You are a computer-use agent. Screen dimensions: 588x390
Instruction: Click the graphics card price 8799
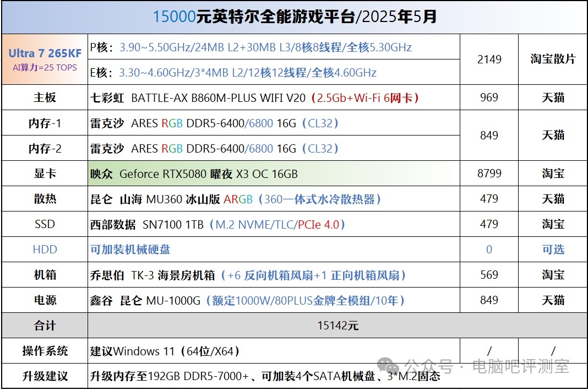click(489, 174)
